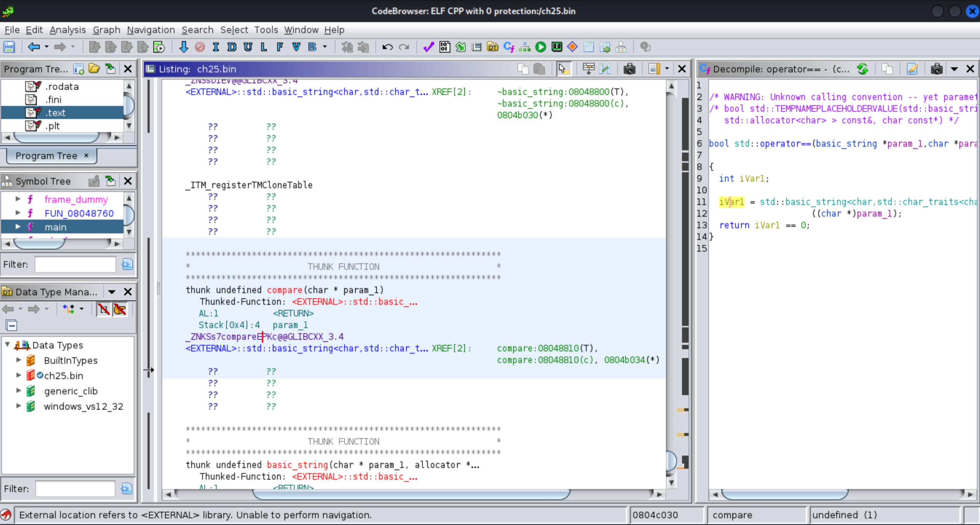Open the Navigation menu
This screenshot has height=525, width=980.
tap(150, 30)
